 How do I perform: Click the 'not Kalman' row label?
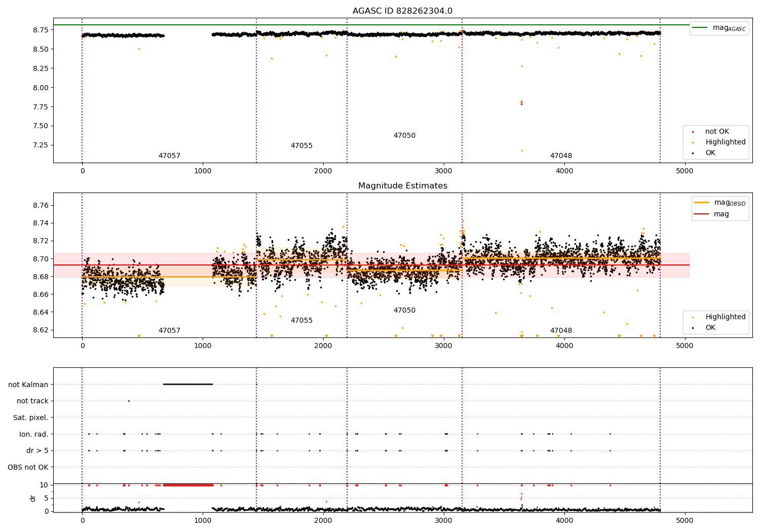pyautogui.click(x=28, y=385)
